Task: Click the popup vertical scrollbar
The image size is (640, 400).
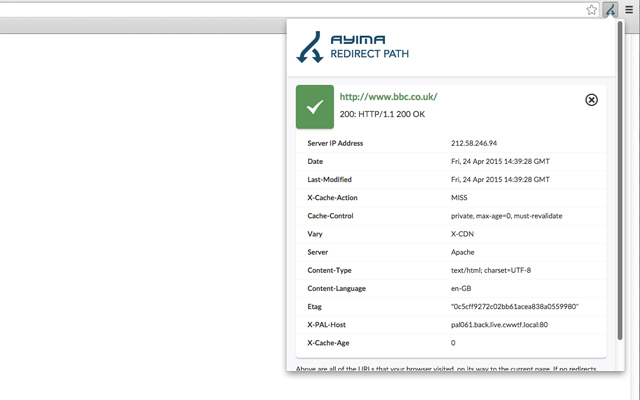Action: [x=620, y=180]
